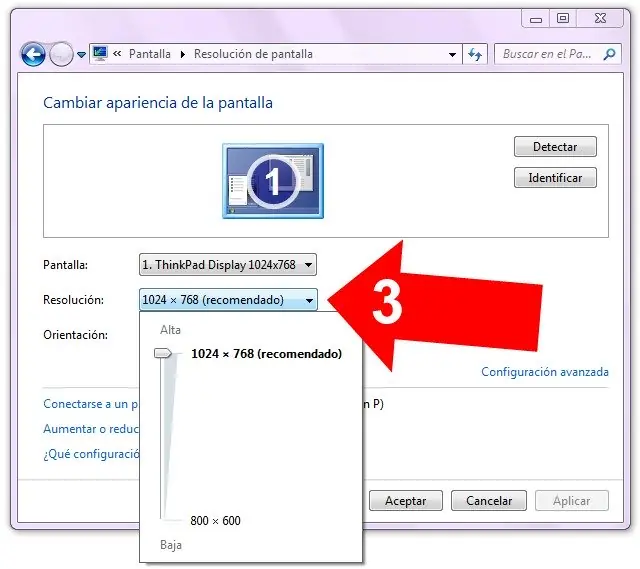Click the double chevron before Pantalla
Viewport: 640px width, 569px height.
pos(118,53)
